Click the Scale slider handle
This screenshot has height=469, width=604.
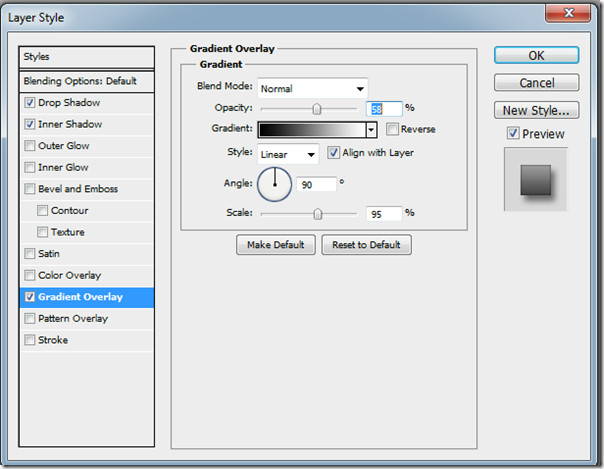(317, 214)
